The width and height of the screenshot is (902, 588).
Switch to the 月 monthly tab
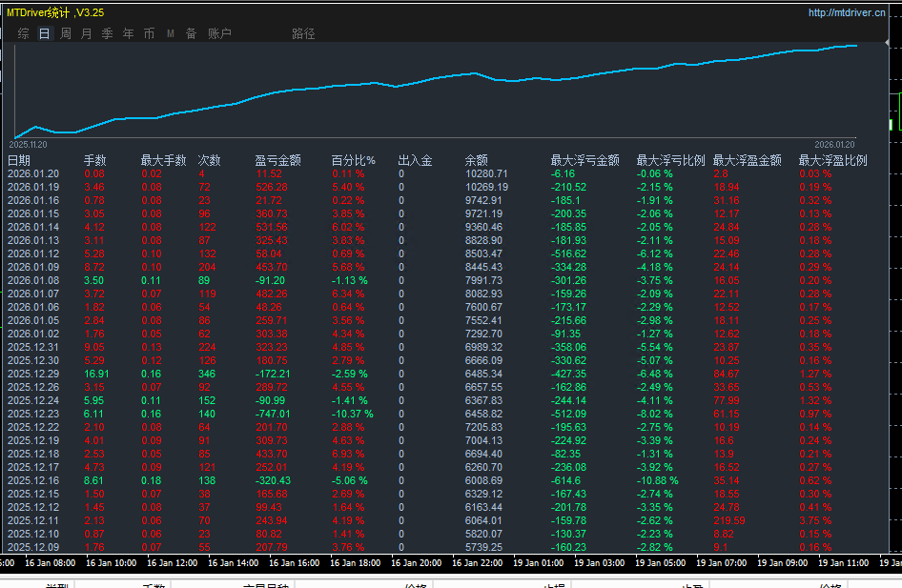[x=87, y=33]
